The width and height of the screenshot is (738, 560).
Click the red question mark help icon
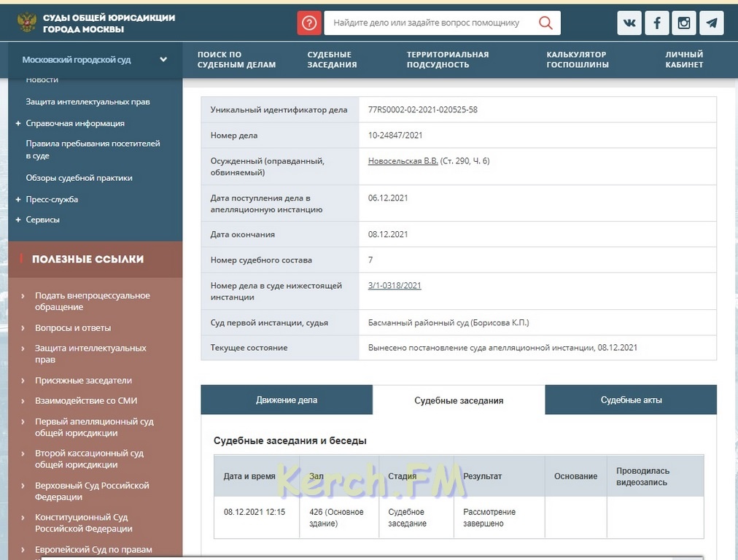309,23
